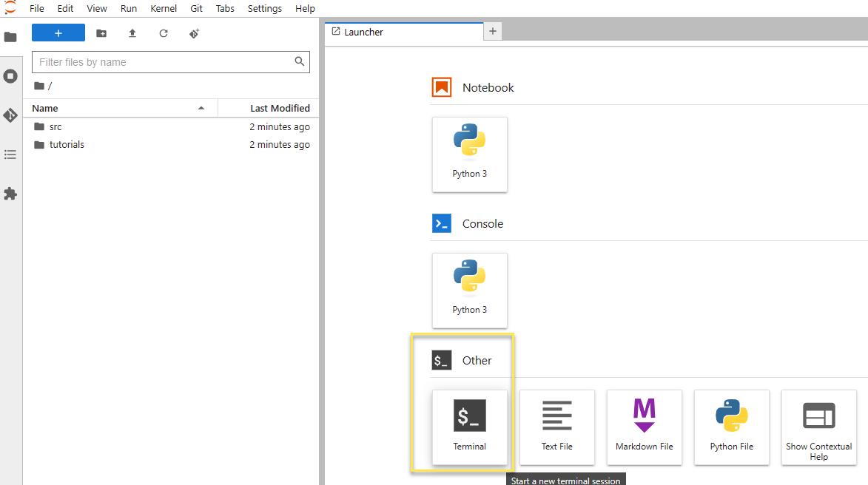
Task: Open the Table of Contents panel
Action: [10, 155]
